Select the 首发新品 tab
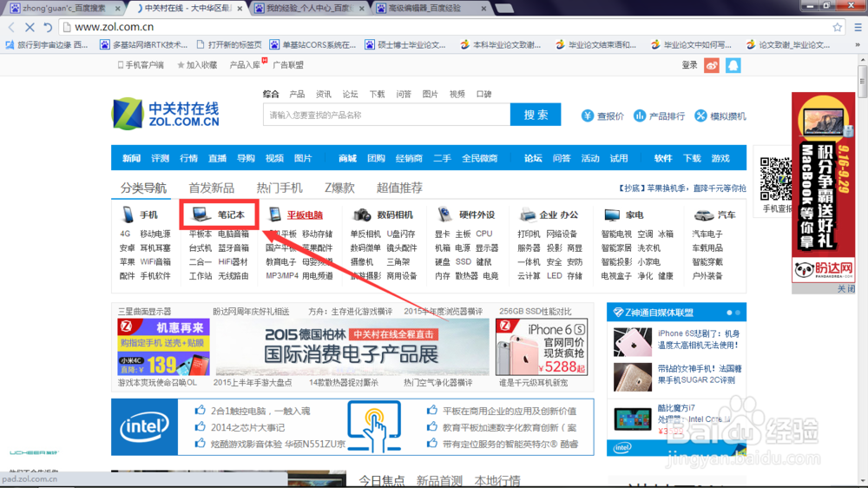The width and height of the screenshot is (868, 488). tap(211, 188)
